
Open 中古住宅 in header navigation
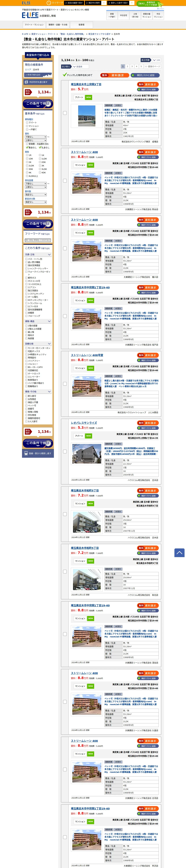124,15
